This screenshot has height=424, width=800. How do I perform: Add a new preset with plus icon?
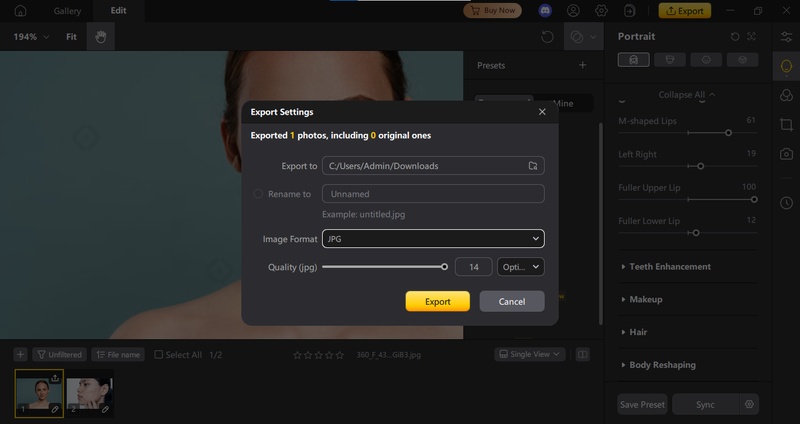(x=583, y=65)
